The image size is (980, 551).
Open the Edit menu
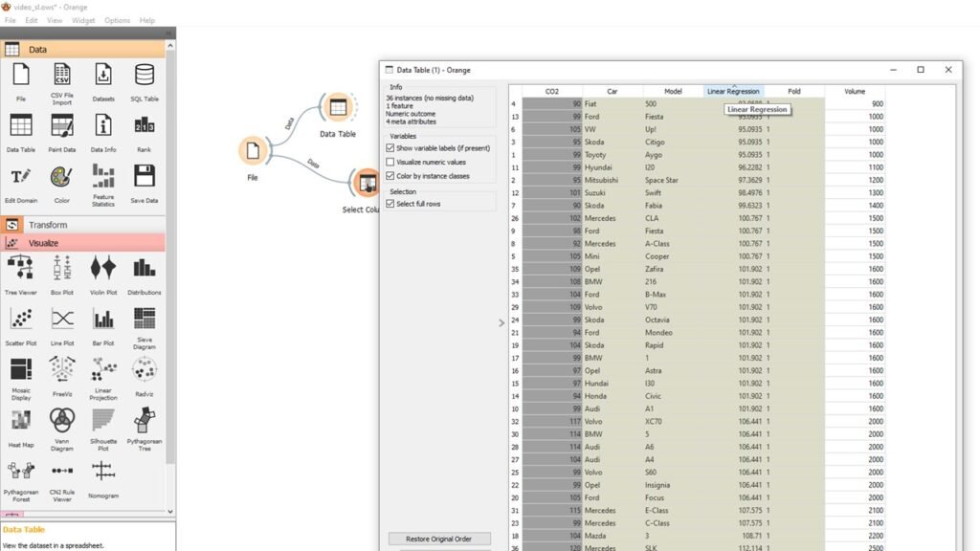[32, 21]
